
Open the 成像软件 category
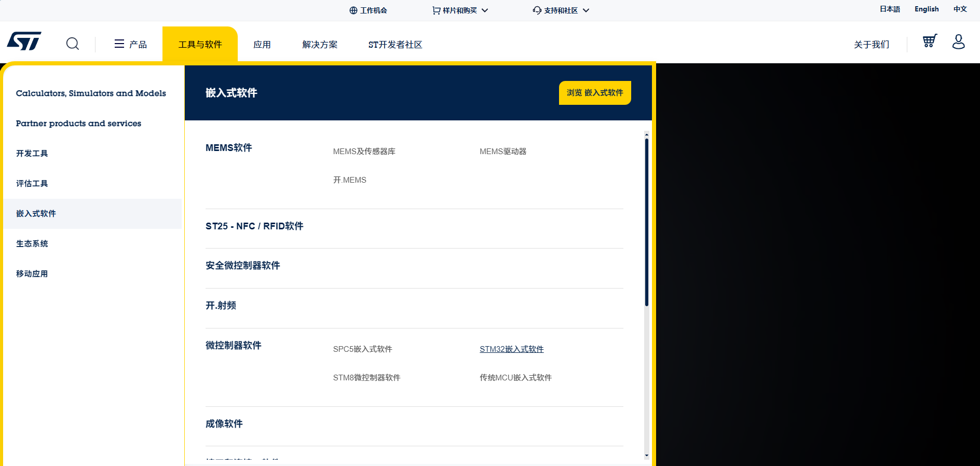point(224,424)
